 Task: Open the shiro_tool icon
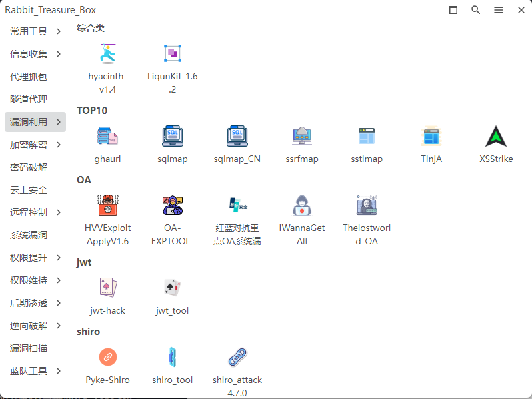(x=173, y=357)
